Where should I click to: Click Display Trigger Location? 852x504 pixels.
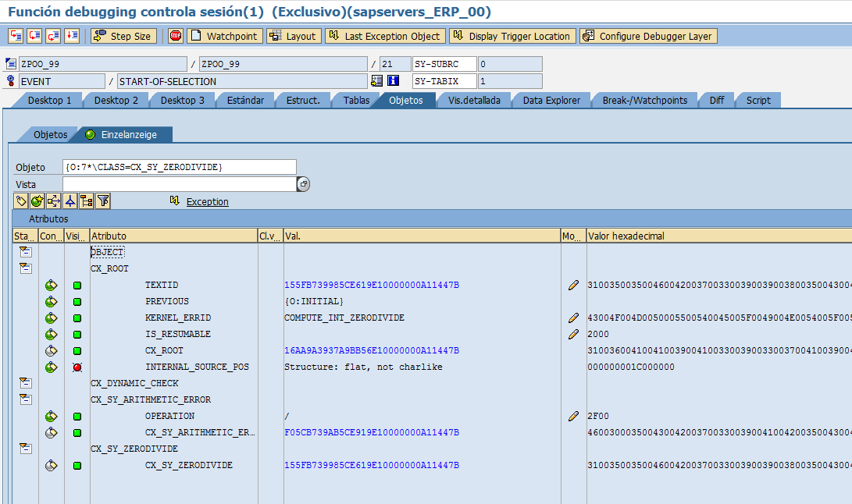point(512,36)
